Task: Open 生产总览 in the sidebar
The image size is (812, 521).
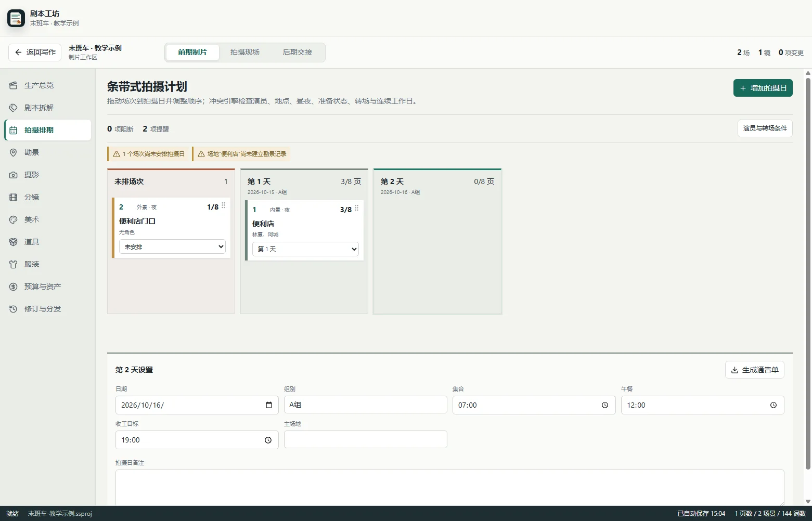Action: click(48, 85)
